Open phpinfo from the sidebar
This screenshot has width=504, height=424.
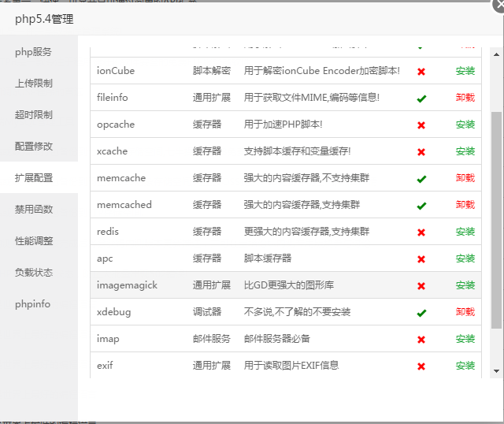[x=32, y=304]
